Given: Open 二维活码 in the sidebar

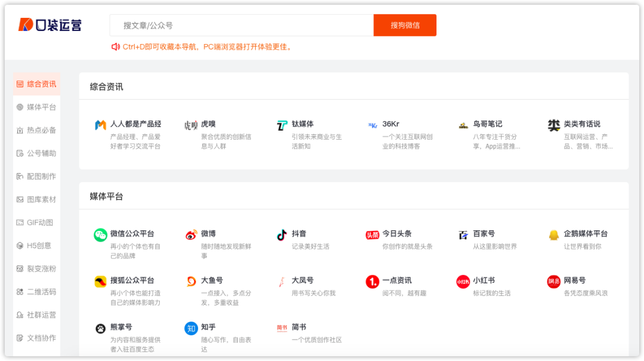Looking at the screenshot, I should 36,292.
